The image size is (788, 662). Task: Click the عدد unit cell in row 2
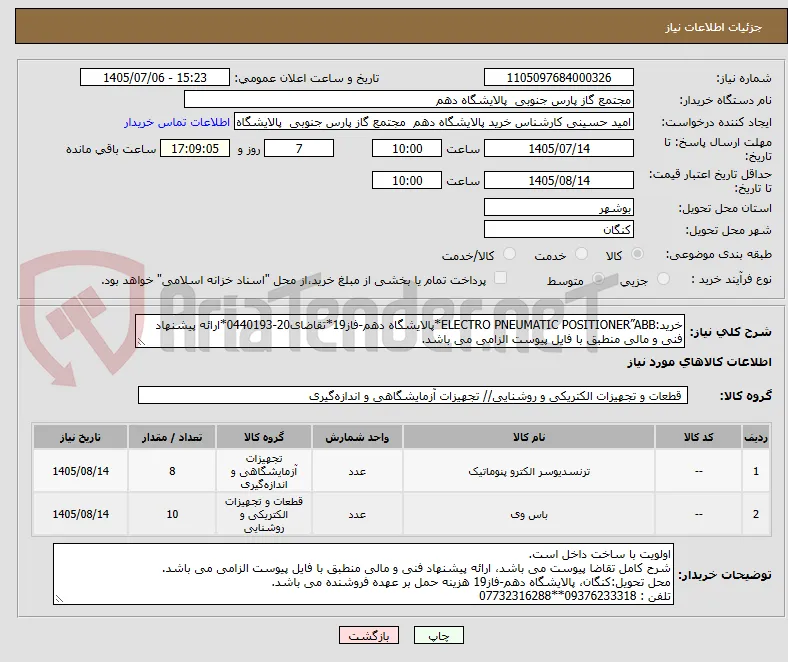click(x=357, y=514)
